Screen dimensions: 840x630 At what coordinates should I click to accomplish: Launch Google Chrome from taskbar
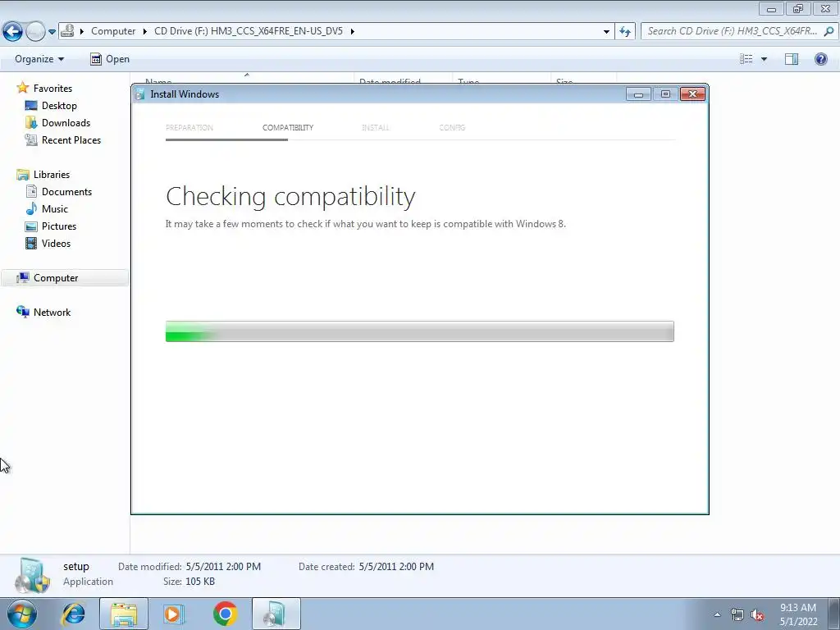click(x=225, y=614)
